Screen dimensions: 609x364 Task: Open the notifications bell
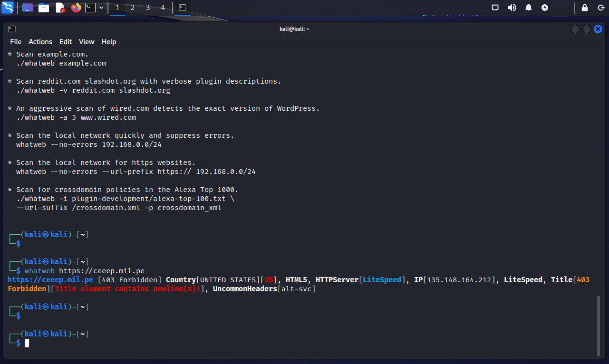click(529, 8)
